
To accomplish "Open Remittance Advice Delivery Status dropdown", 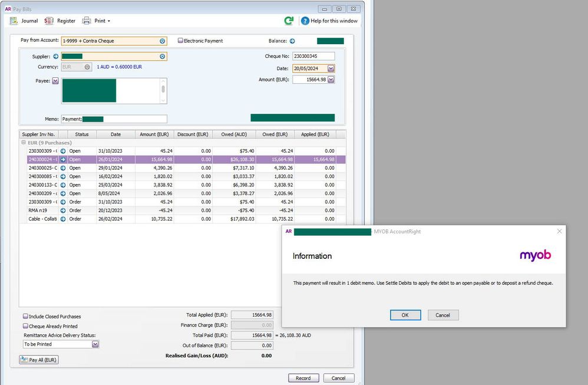I will click(x=95, y=344).
